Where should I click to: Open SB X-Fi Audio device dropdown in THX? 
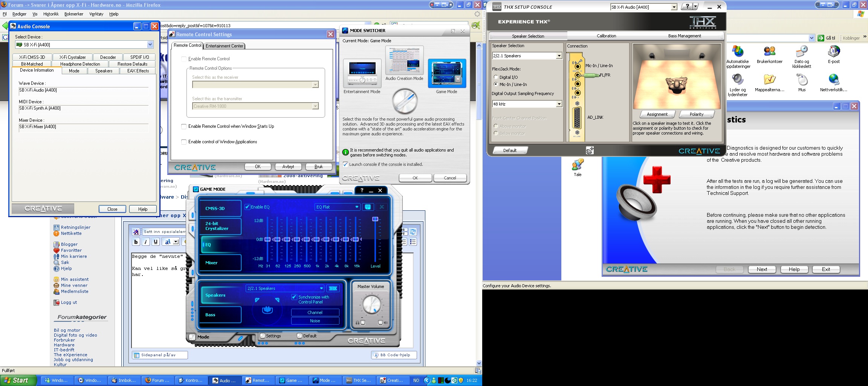click(x=674, y=7)
